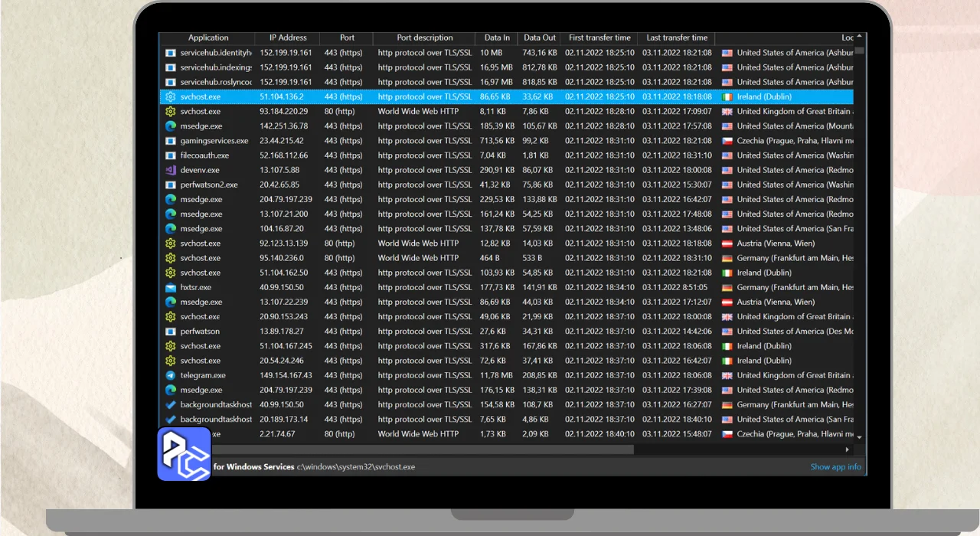Click the horizontal scrollbar right arrow
980x536 pixels.
tap(848, 449)
